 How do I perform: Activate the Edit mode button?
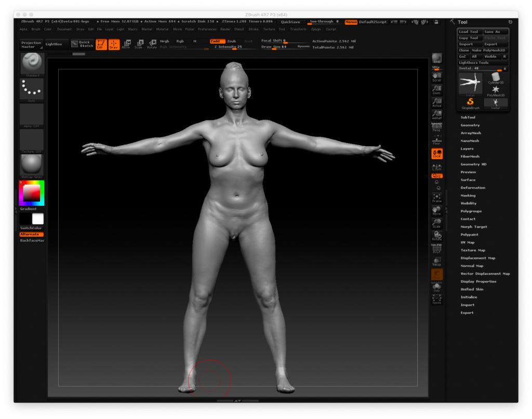(x=101, y=44)
